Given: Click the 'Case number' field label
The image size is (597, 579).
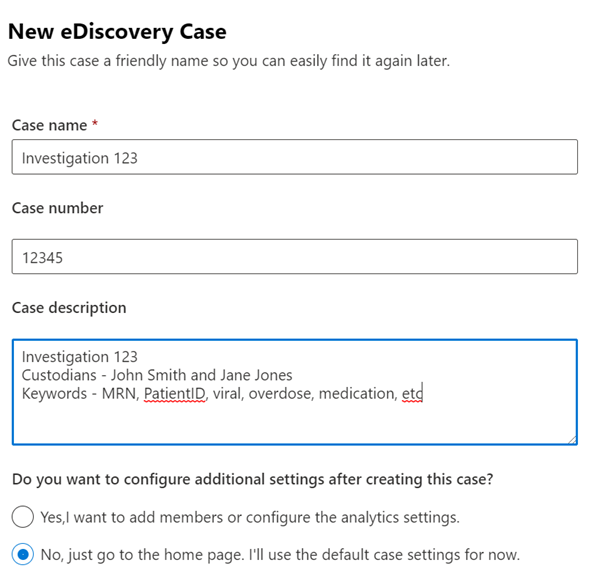Looking at the screenshot, I should coord(57,208).
